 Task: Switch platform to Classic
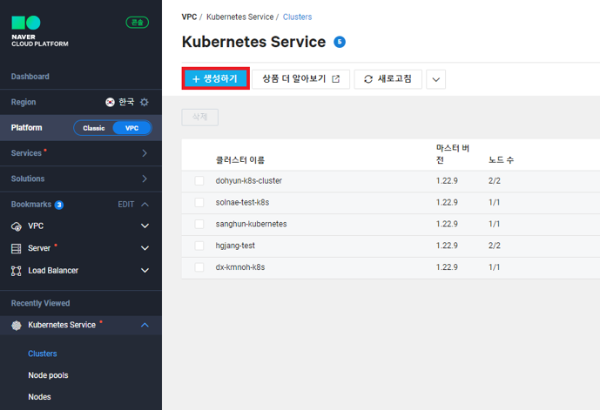(x=94, y=128)
